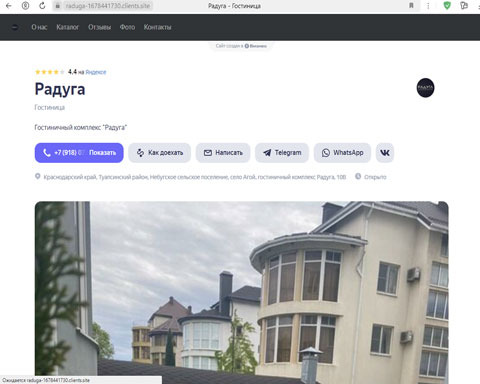
Task: Open the 'Каталог' menu item
Action: (68, 27)
